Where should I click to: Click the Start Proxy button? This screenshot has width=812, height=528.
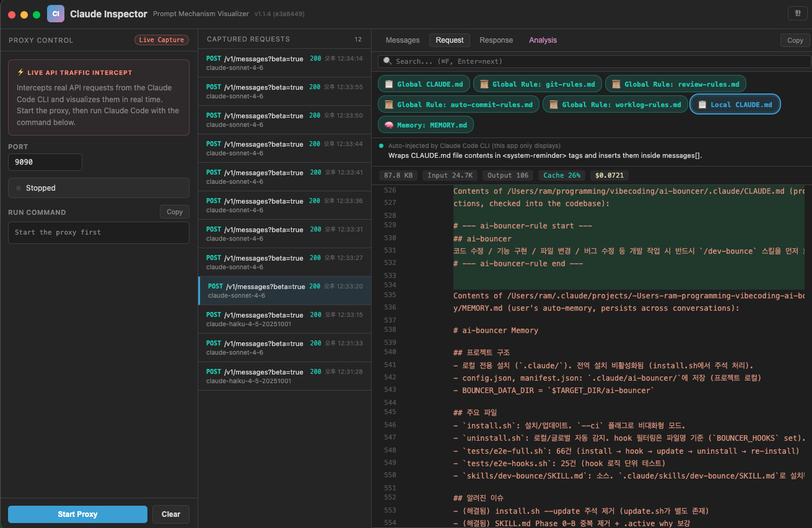click(77, 514)
